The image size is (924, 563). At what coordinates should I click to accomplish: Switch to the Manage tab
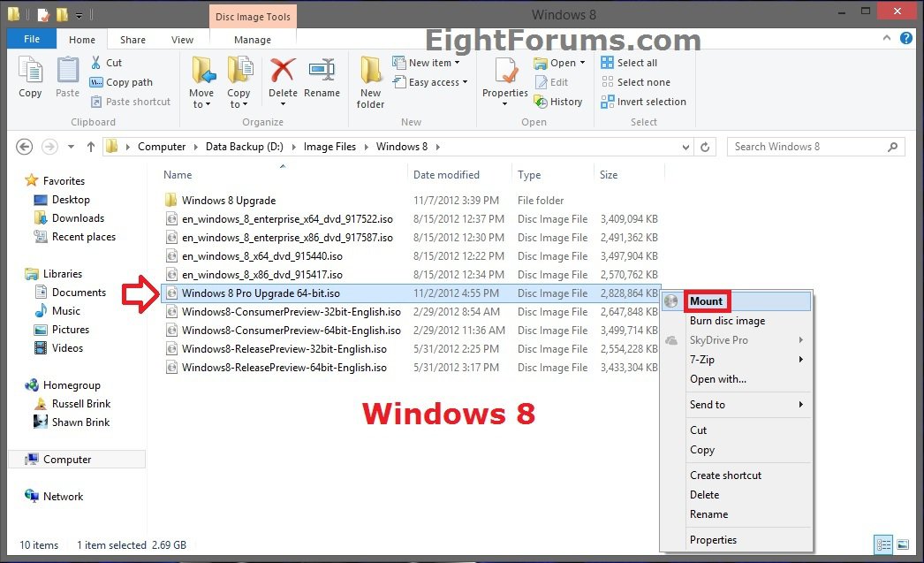[x=253, y=40]
